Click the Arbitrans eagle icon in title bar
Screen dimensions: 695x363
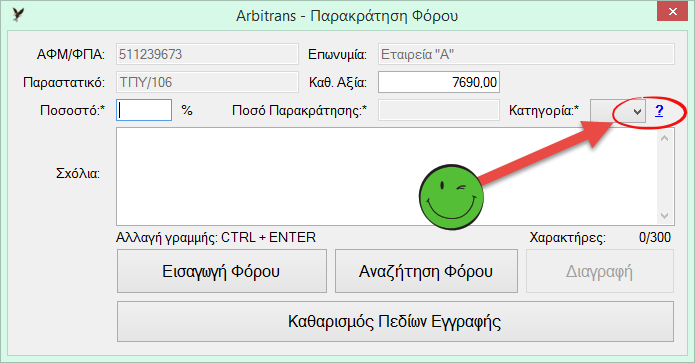click(x=18, y=15)
